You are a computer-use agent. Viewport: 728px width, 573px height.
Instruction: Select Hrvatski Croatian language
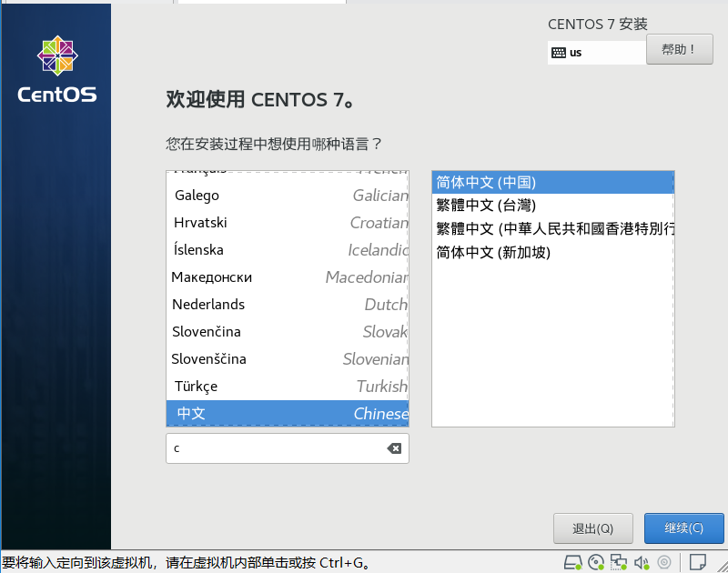coord(288,223)
